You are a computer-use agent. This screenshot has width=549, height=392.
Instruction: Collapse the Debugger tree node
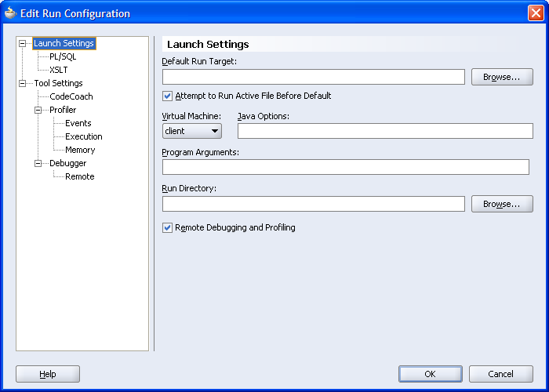point(38,164)
